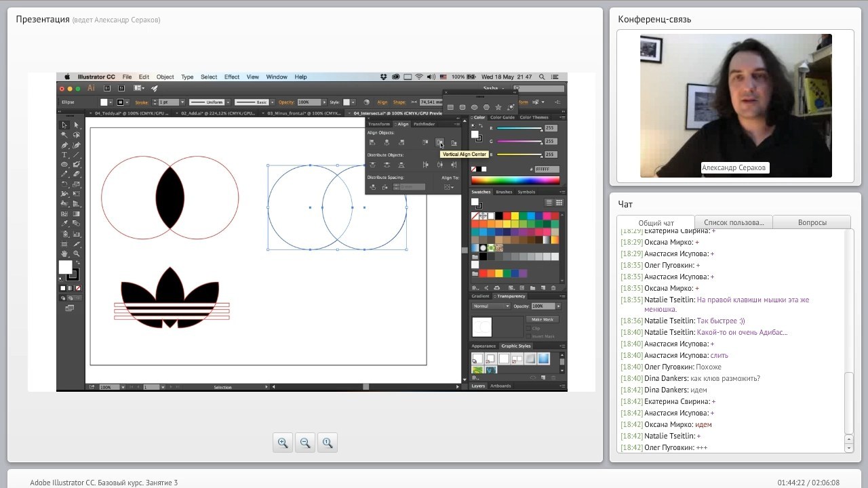Open the Object menu
The height and width of the screenshot is (488, 868).
[x=165, y=77]
